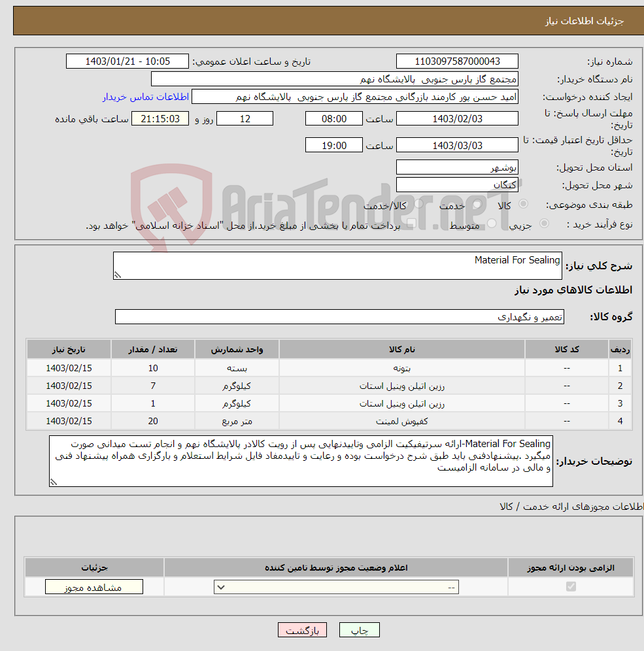
Task: Click the quantity 10 in row 1
Action: [x=153, y=368]
